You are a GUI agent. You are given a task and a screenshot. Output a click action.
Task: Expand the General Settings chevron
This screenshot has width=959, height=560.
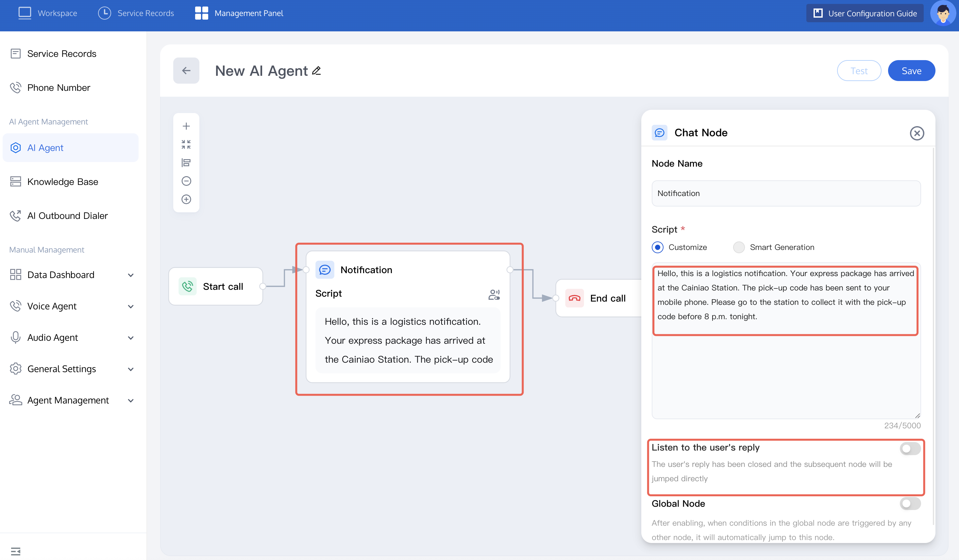point(130,369)
